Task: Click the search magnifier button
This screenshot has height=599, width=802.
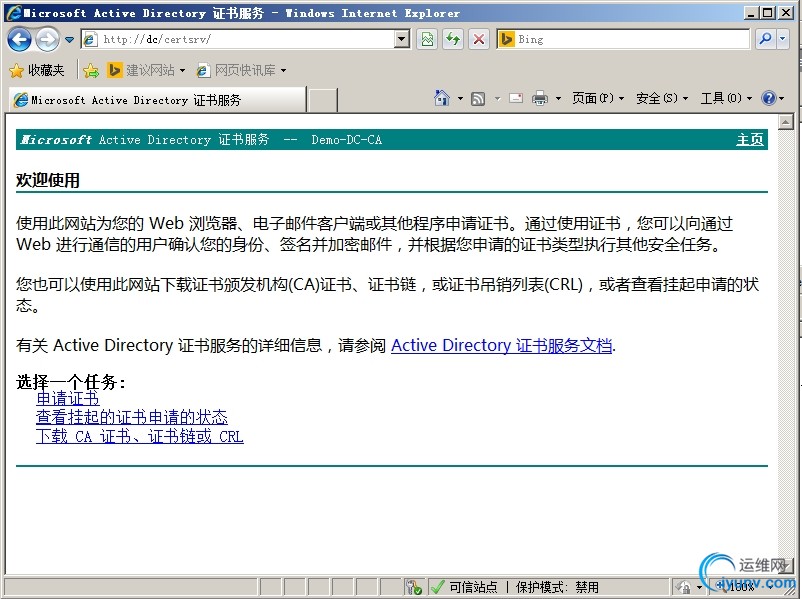Action: tap(765, 39)
